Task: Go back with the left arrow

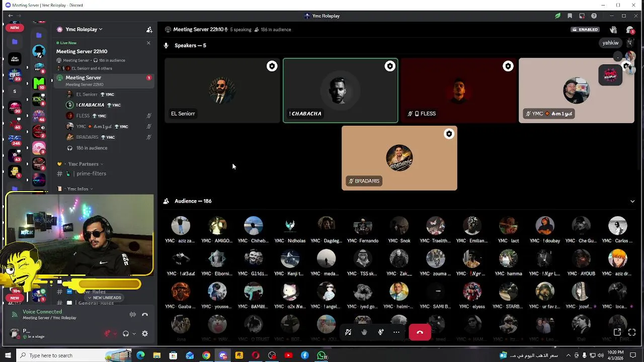Action: (x=11, y=16)
